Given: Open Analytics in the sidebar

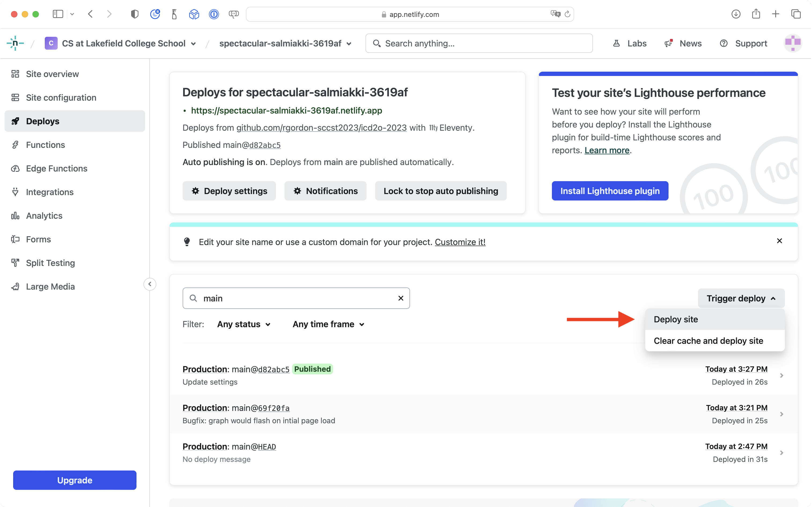Looking at the screenshot, I should click(x=75, y=216).
